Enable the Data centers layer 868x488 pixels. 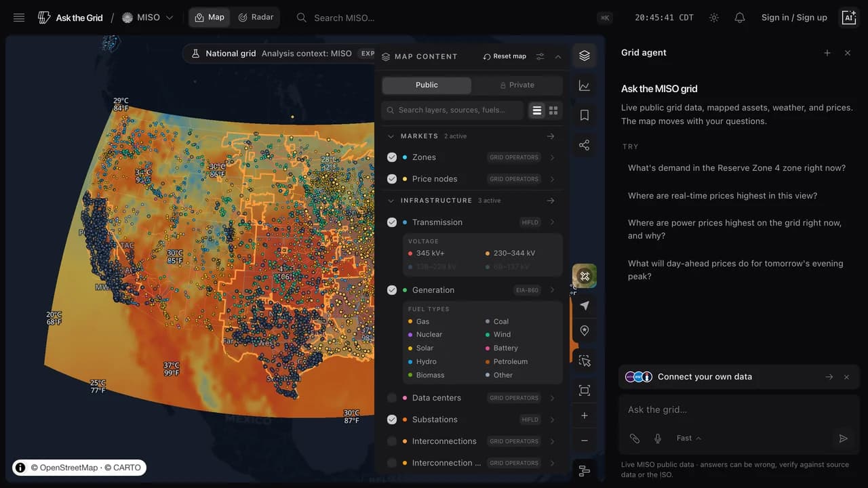392,398
